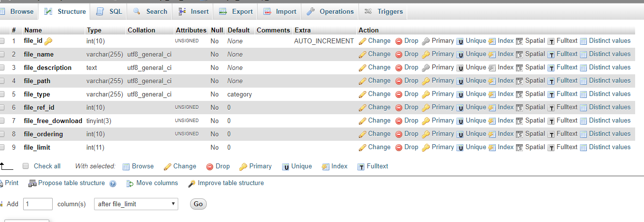Switch to the SQL tab
This screenshot has height=222, width=644.
pyautogui.click(x=109, y=11)
